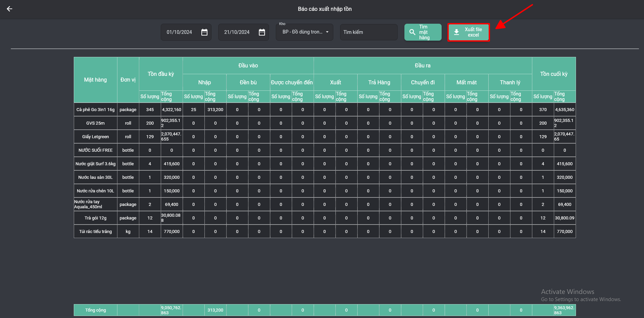Click opening total 320,000 for Nước lau sàn

click(172, 177)
